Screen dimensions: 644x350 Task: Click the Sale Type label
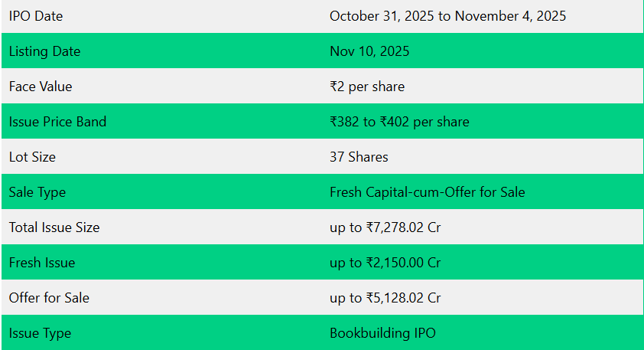(37, 192)
